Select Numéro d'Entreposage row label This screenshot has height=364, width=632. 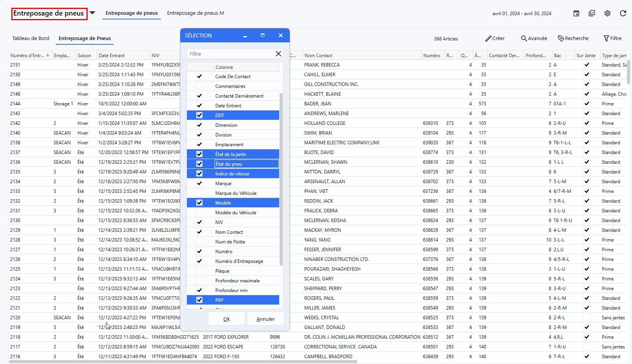239,261
